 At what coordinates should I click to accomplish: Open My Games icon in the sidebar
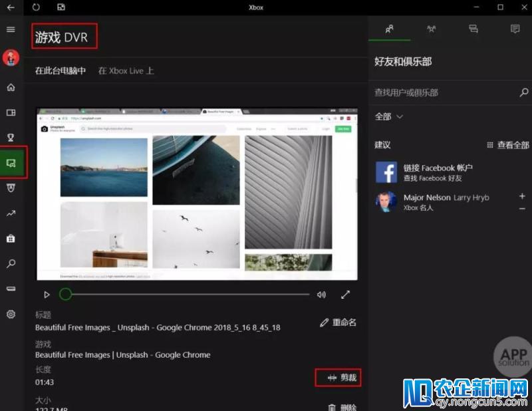[x=11, y=112]
